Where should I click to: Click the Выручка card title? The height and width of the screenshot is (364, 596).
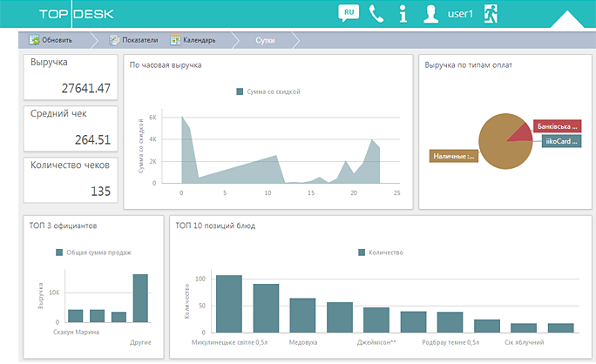(x=49, y=63)
